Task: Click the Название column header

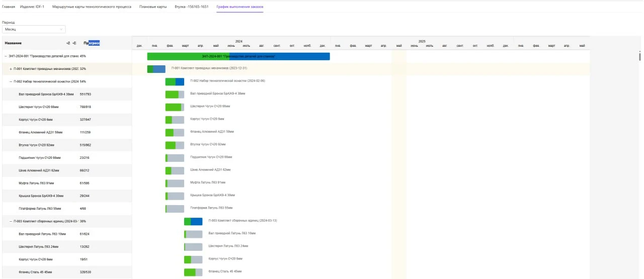Action: click(x=14, y=43)
